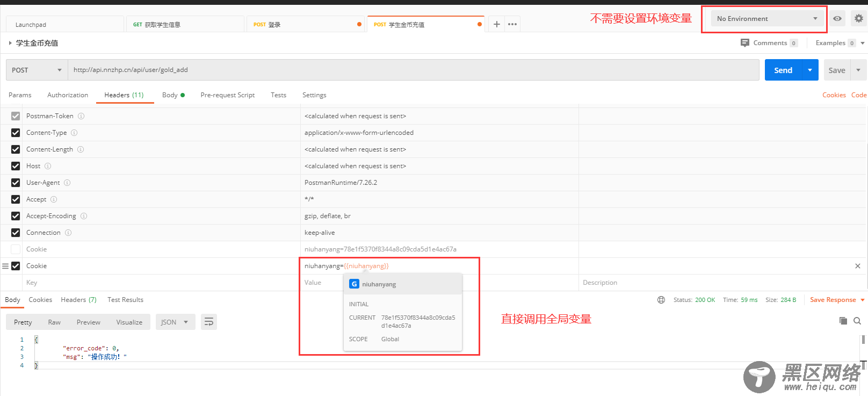The height and width of the screenshot is (396, 868).
Task: Uncheck the User-Agent header checkbox
Action: [16, 183]
